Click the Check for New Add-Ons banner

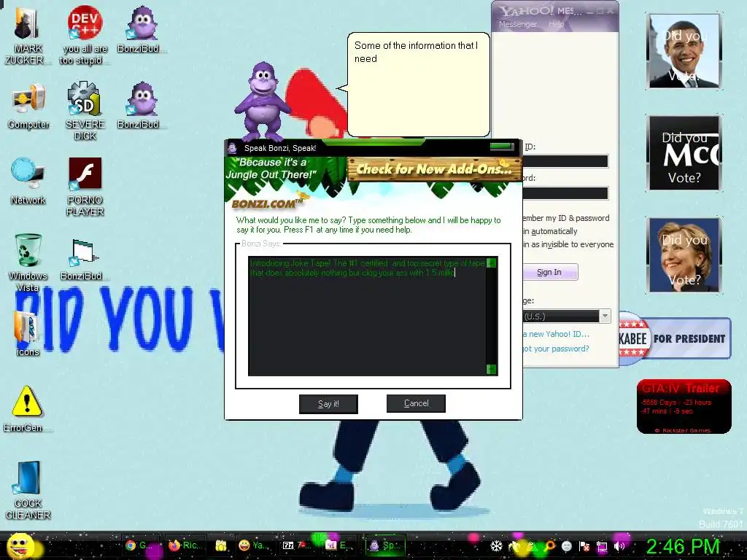(x=434, y=169)
